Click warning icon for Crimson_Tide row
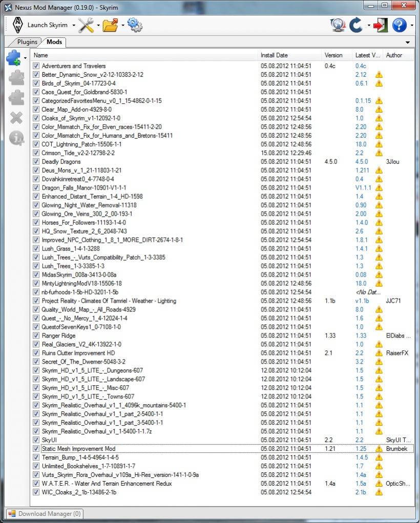Image resolution: width=420 pixels, height=523 pixels. click(379, 153)
